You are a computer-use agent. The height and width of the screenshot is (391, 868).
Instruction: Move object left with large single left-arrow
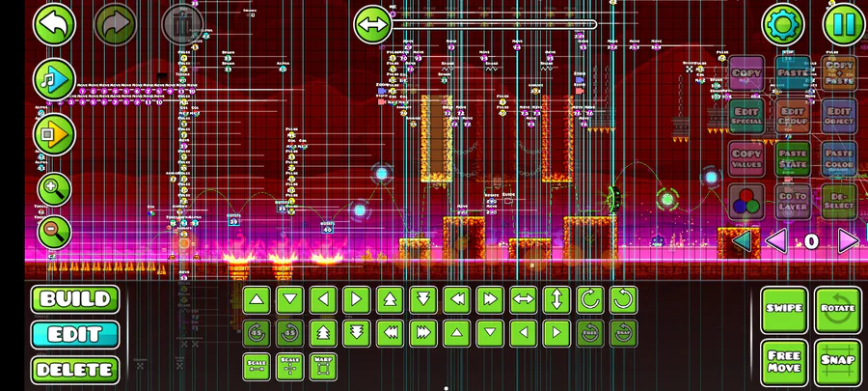coord(323,300)
